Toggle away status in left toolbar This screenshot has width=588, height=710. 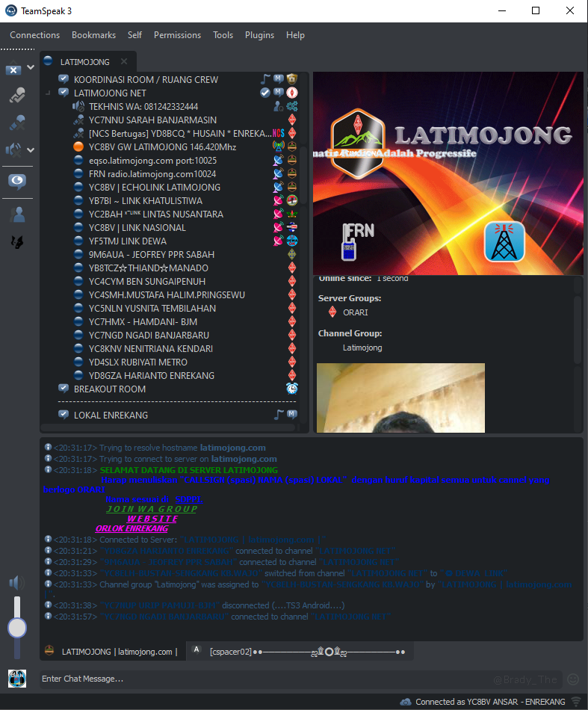pos(15,181)
